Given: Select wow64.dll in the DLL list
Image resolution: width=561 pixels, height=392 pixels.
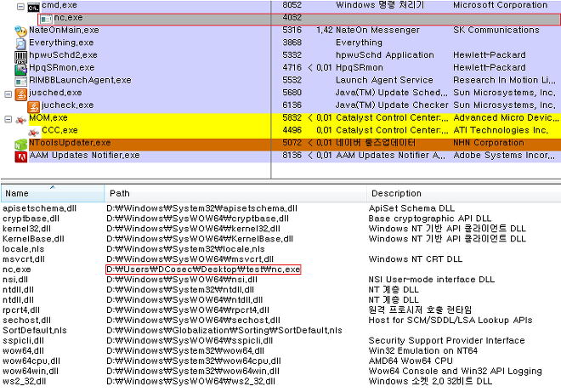Looking at the screenshot, I should tap(23, 351).
